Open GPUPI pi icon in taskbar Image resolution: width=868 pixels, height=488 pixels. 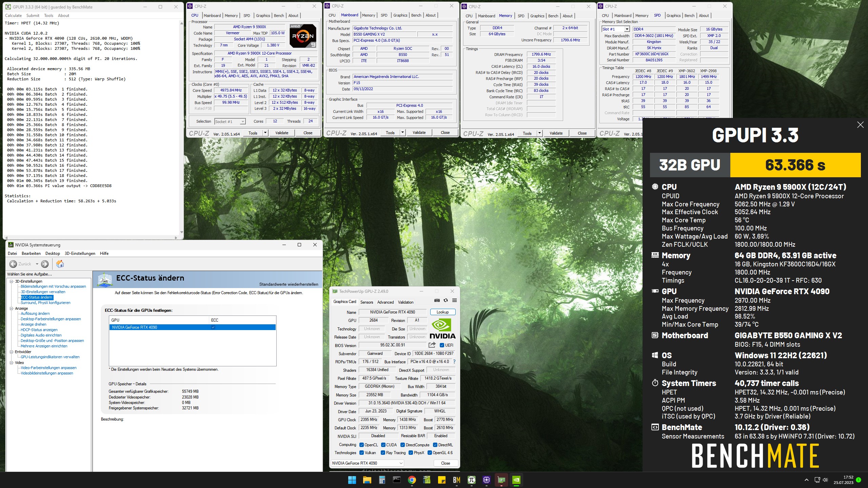point(471,480)
